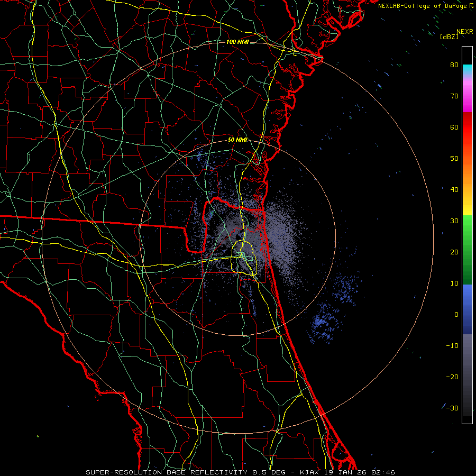Click the '50 NMI' range ring label

click(237, 140)
